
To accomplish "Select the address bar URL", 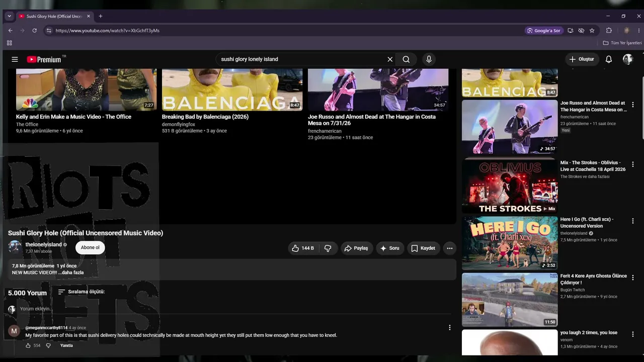I will pyautogui.click(x=108, y=31).
